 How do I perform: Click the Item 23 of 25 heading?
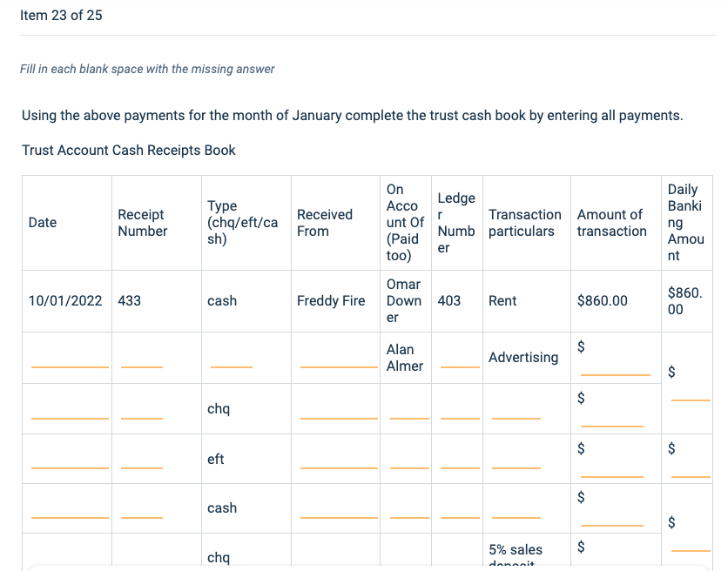[62, 15]
